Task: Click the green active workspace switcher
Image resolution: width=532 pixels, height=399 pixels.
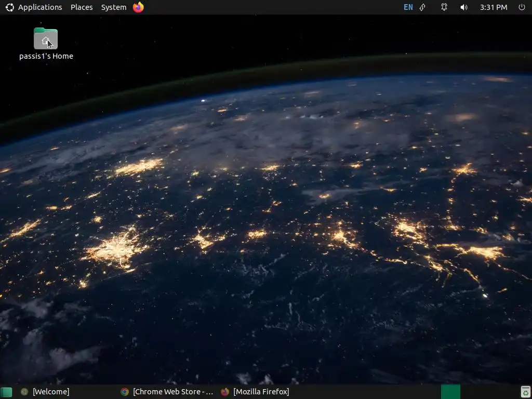Action: click(x=450, y=392)
